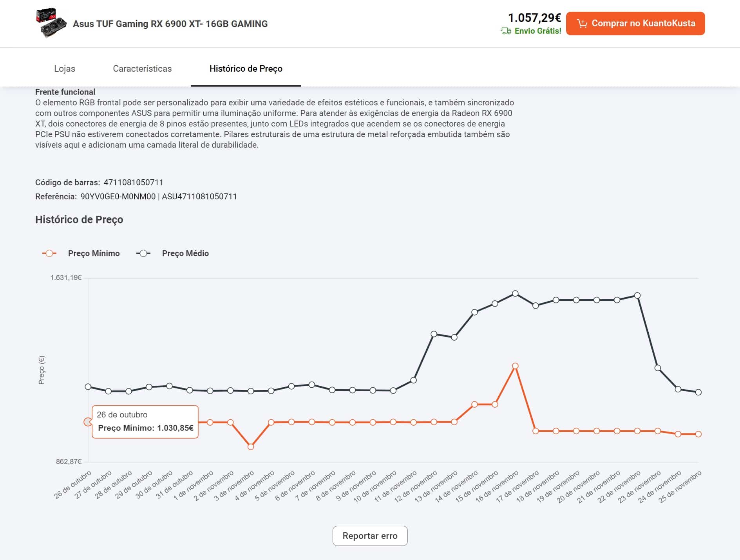Image resolution: width=740 pixels, height=560 pixels.
Task: Click the Preço Médio point for 6 de novembro
Action: pos(312,385)
